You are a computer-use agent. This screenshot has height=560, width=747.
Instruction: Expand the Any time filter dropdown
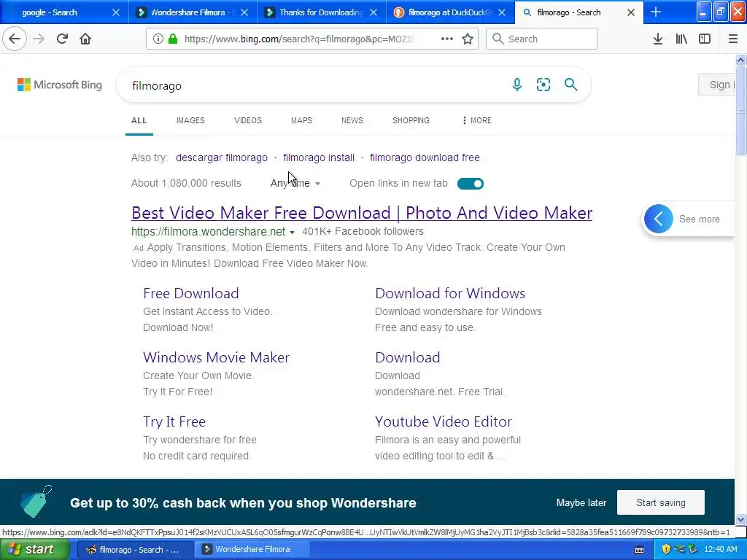tap(295, 183)
